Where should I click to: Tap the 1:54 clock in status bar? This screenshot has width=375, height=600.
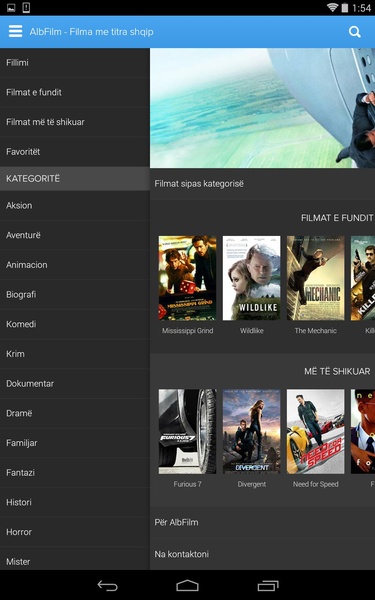[x=361, y=8]
